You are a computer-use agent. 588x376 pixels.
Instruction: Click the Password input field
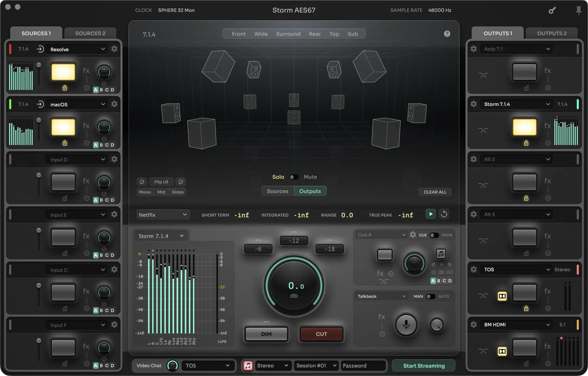click(364, 366)
